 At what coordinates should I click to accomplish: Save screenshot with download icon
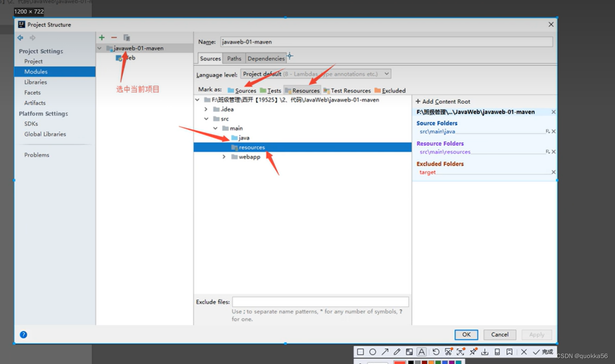485,352
